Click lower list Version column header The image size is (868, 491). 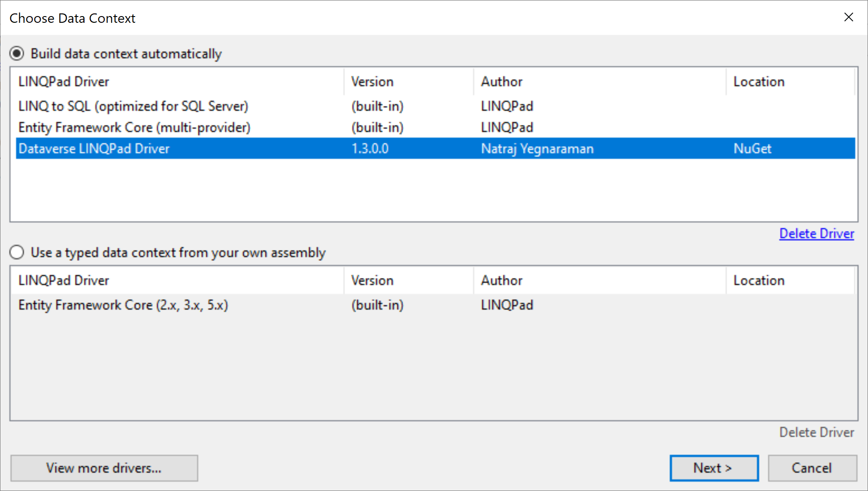click(408, 281)
